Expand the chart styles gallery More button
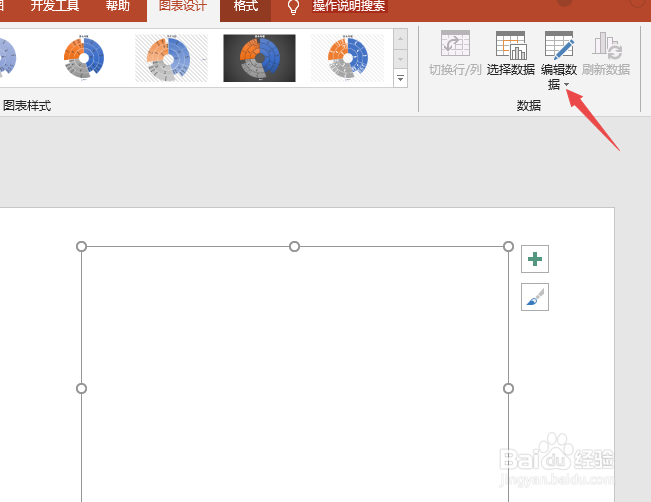This screenshot has width=651, height=502. 401,78
